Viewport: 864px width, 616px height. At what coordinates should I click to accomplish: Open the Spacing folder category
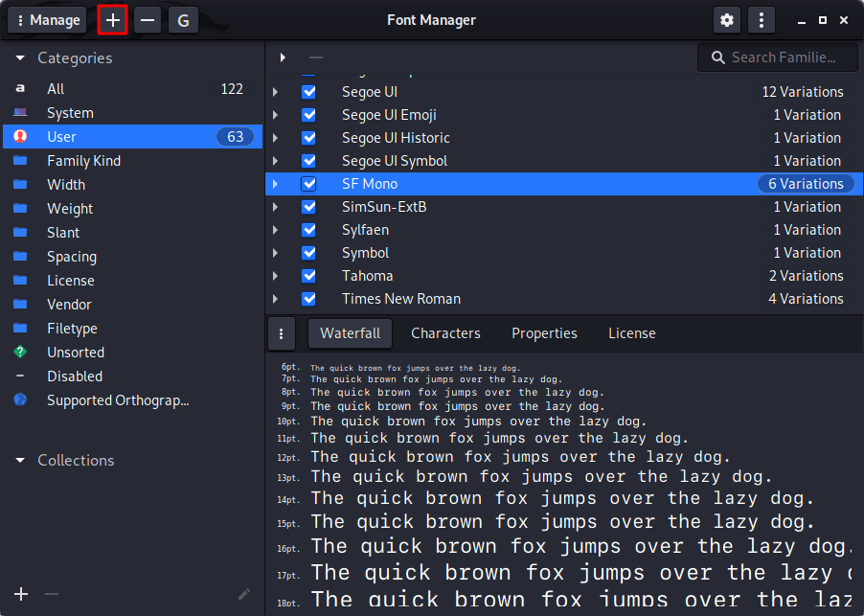pyautogui.click(x=132, y=257)
